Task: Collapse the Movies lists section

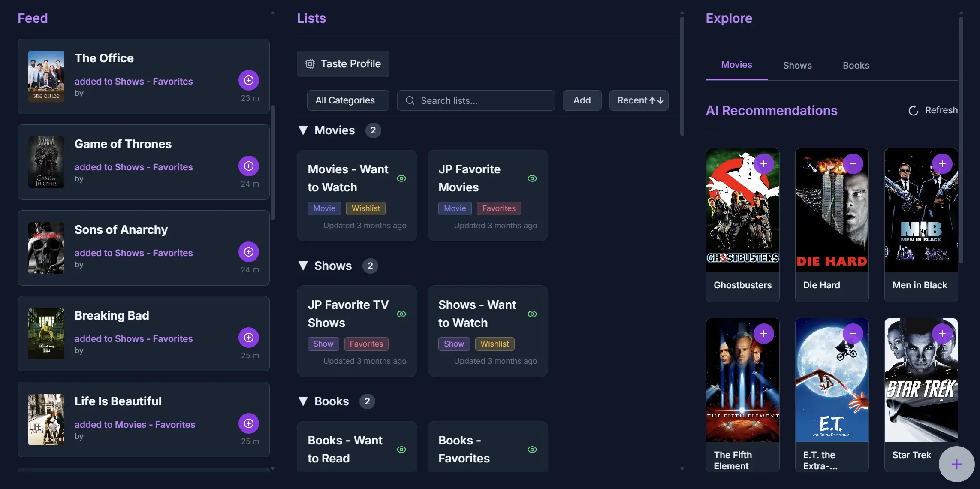Action: pos(303,130)
